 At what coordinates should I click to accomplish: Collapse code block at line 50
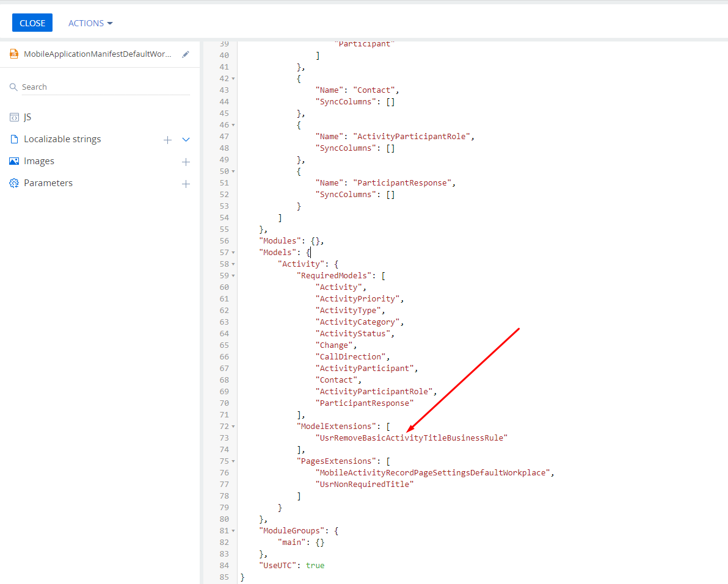[233, 171]
